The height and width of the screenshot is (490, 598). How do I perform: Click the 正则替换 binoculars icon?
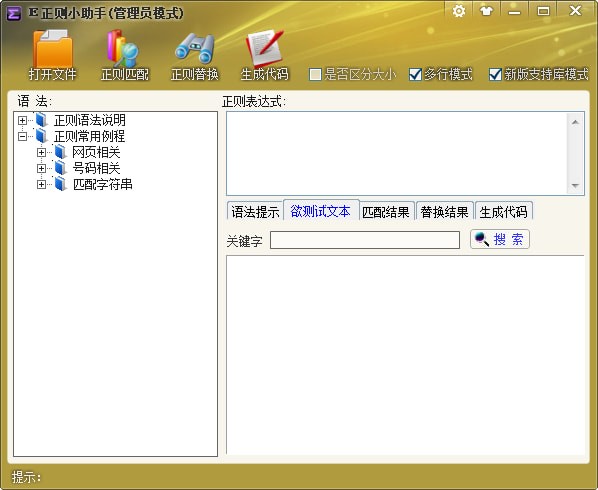point(195,49)
